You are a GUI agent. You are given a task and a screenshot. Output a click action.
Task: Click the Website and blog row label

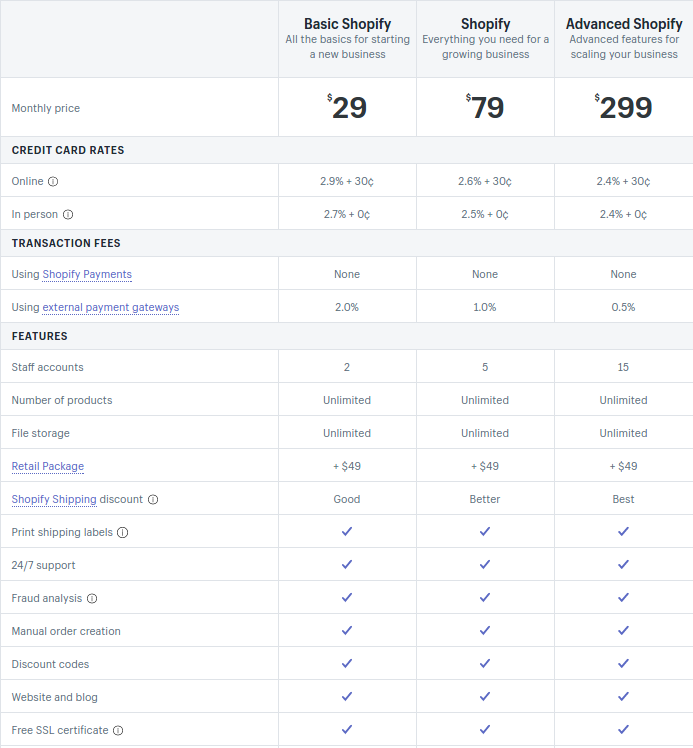click(x=54, y=697)
